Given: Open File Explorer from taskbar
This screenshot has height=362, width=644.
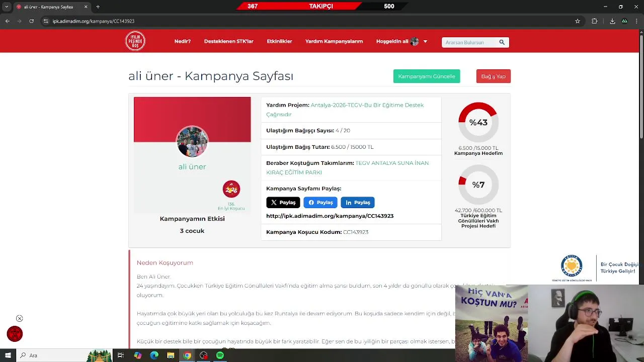Looking at the screenshot, I should [x=171, y=355].
